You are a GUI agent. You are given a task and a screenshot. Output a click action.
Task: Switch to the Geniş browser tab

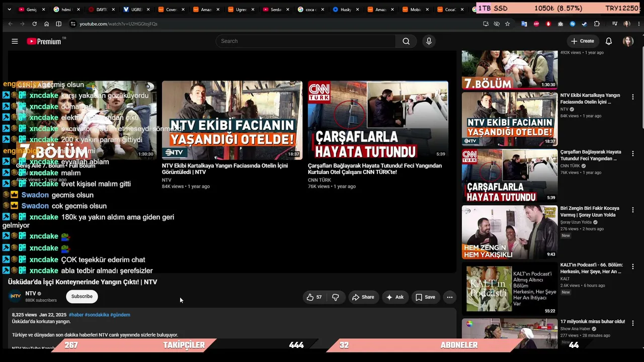tap(31, 10)
